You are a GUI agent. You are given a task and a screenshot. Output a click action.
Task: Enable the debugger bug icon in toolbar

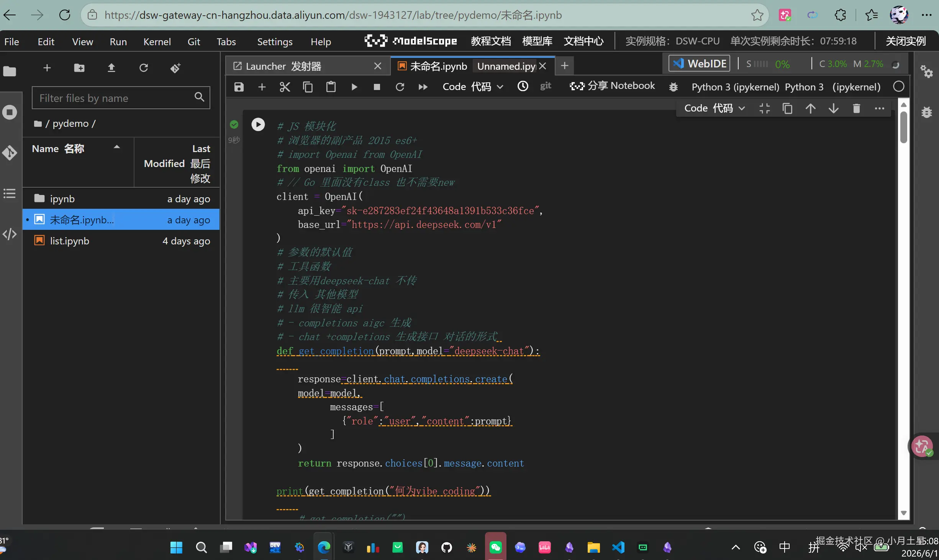pyautogui.click(x=674, y=87)
